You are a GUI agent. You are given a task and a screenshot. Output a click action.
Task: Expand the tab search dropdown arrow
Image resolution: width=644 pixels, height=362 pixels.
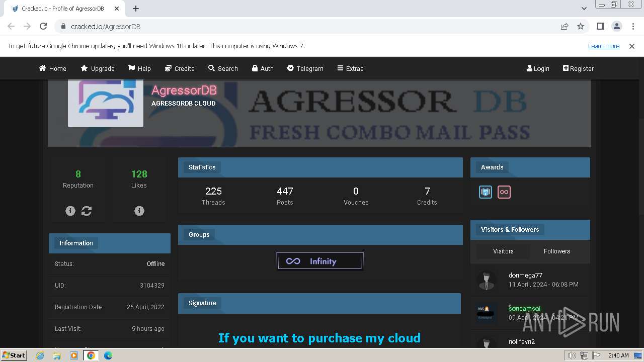584,9
